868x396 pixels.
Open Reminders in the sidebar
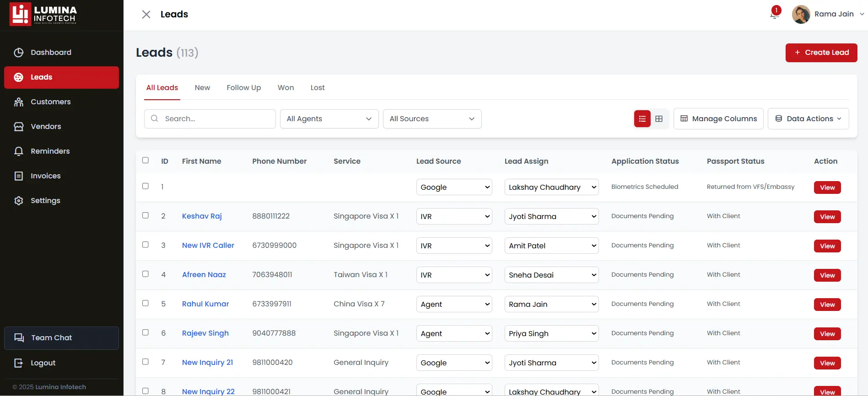click(x=50, y=151)
